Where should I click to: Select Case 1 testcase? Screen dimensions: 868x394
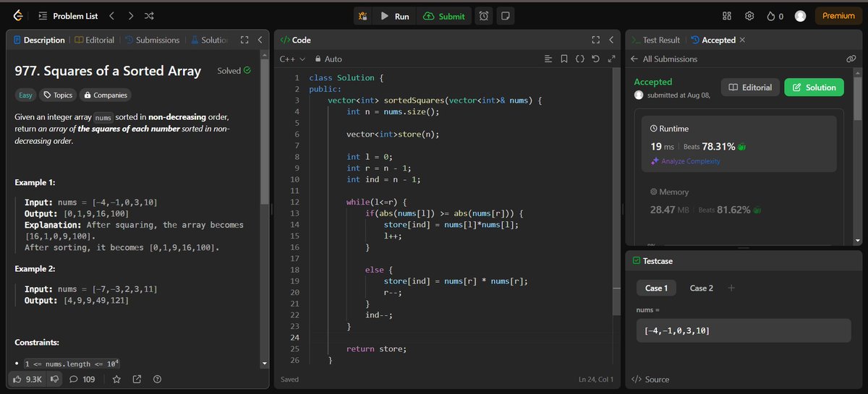655,288
